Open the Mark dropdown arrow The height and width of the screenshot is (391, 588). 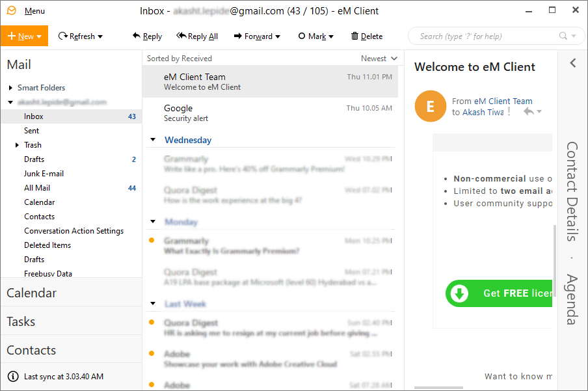[331, 37]
